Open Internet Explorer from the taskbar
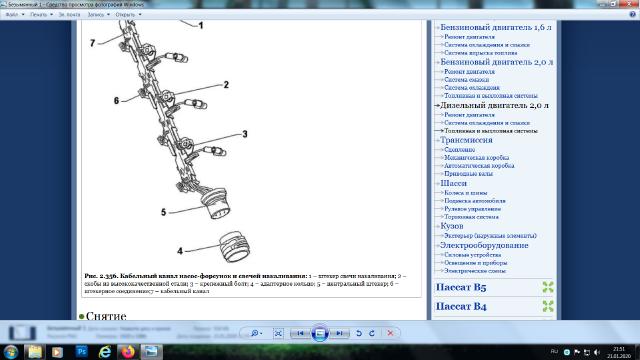Viewport: 640px width, 360px height. (x=105, y=351)
